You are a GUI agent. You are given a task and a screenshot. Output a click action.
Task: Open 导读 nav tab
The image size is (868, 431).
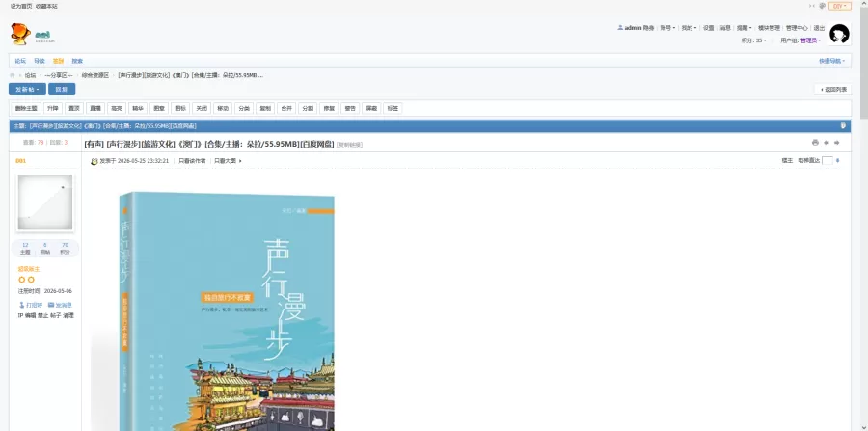click(40, 61)
